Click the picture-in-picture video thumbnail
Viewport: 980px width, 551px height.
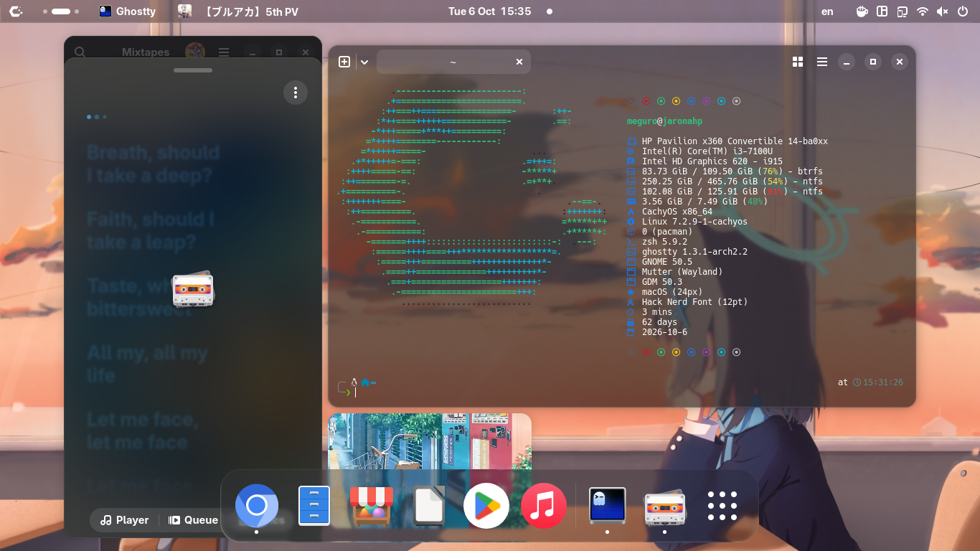(430, 442)
